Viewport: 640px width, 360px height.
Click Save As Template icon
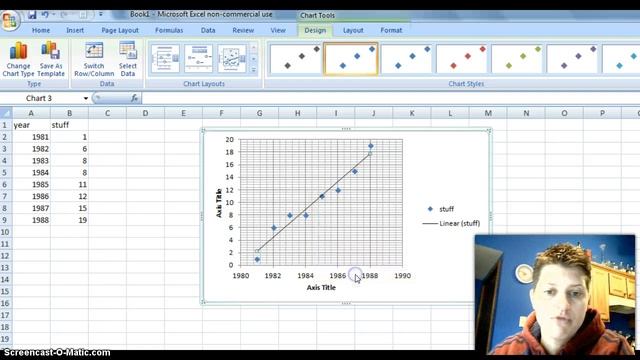[51, 59]
